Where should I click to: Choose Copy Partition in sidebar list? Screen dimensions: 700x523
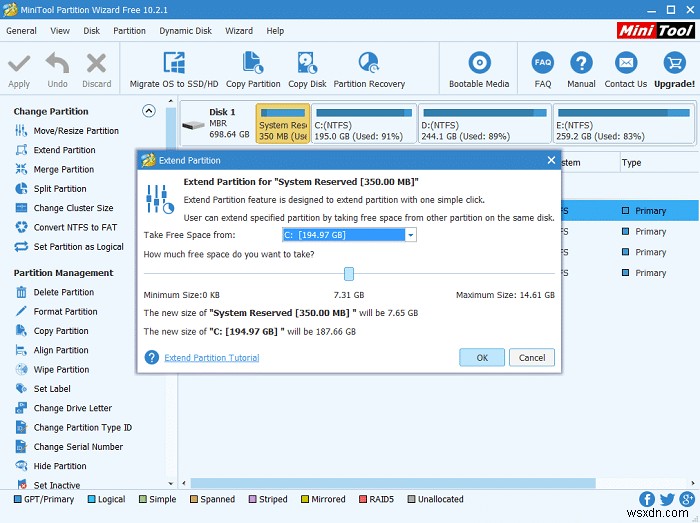pyautogui.click(x=52, y=331)
